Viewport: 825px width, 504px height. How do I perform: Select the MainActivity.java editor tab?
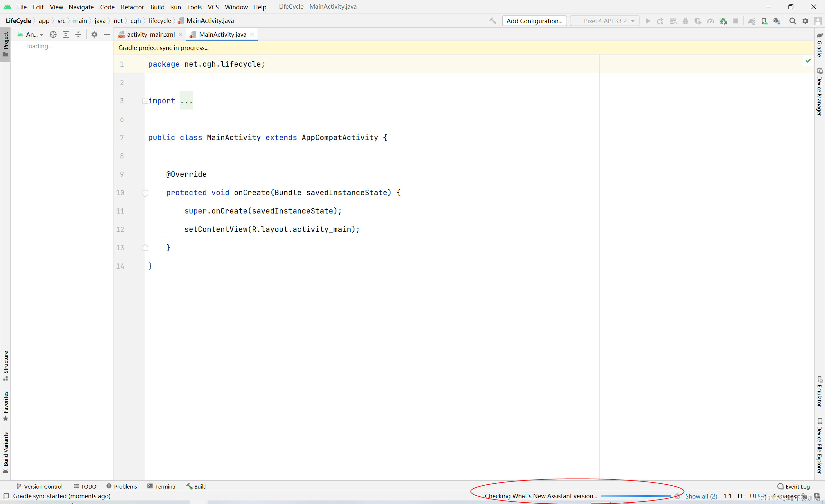(222, 34)
